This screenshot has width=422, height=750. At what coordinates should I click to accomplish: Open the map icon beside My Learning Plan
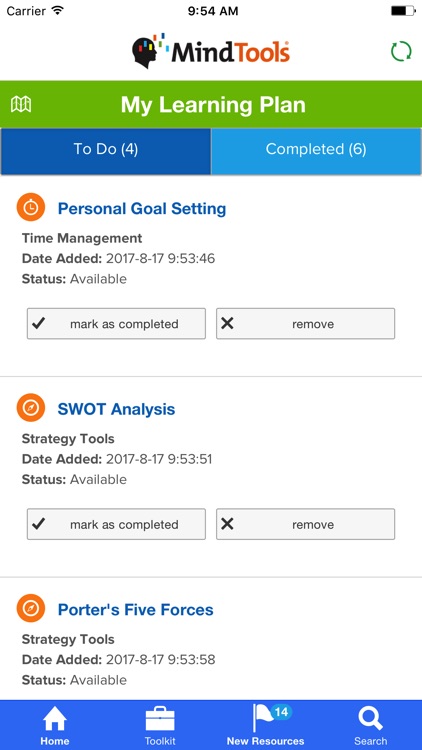(21, 104)
